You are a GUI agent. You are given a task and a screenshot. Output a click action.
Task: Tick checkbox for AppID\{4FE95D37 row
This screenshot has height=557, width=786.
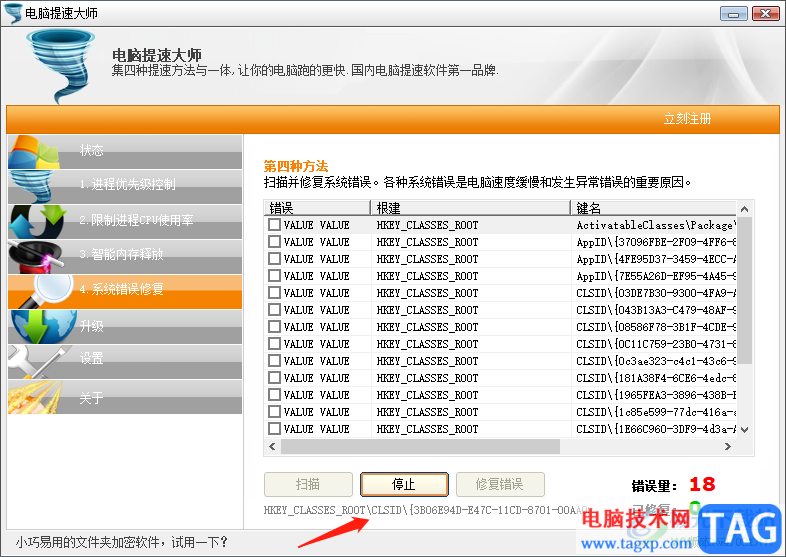[x=274, y=259]
